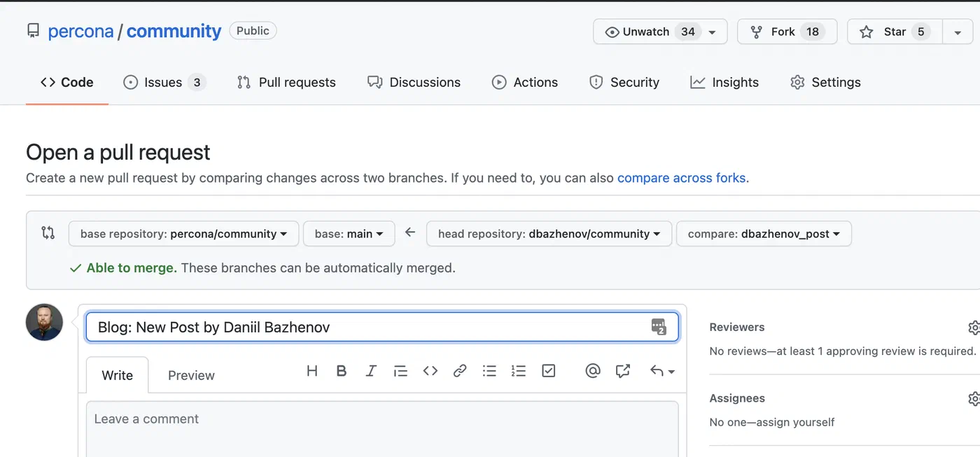The width and height of the screenshot is (980, 457).
Task: Go to repository Settings tab
Action: click(826, 83)
